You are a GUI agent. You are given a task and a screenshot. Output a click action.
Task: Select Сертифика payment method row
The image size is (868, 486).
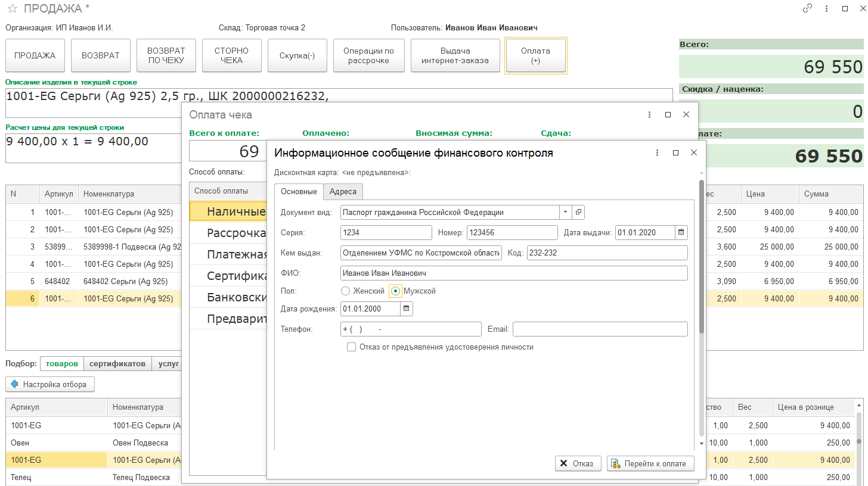click(228, 276)
